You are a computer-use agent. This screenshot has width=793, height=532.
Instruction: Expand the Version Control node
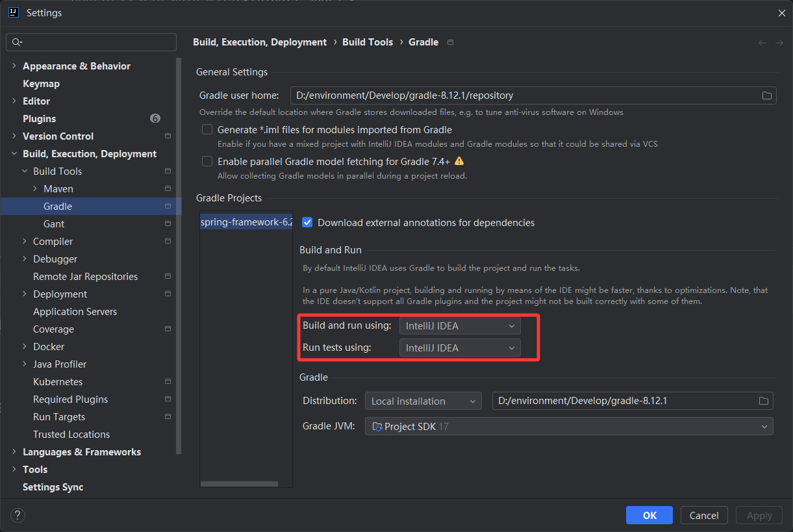coord(14,136)
